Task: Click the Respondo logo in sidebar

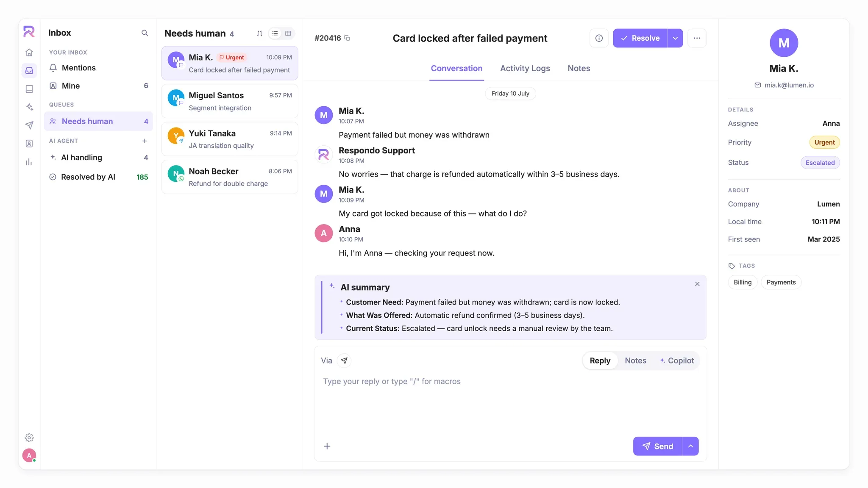Action: (29, 32)
